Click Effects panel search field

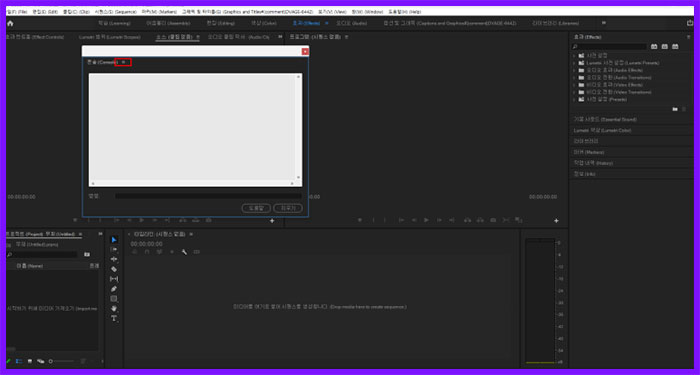pos(610,46)
